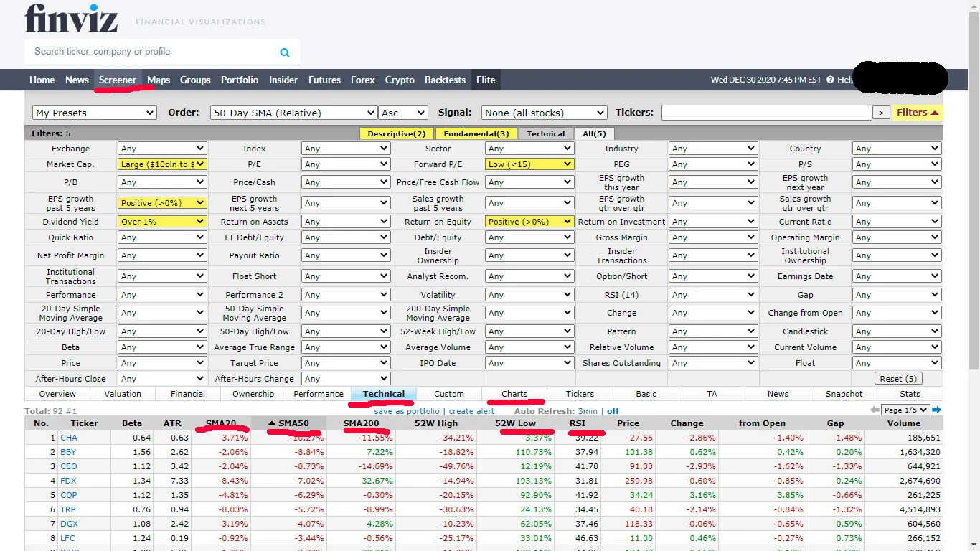Viewport: 980px width, 551px height.
Task: Open Maps in the navigation bar
Action: pyautogui.click(x=159, y=80)
